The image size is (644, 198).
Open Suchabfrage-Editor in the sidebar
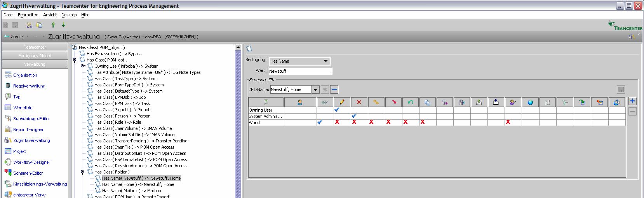click(x=31, y=119)
